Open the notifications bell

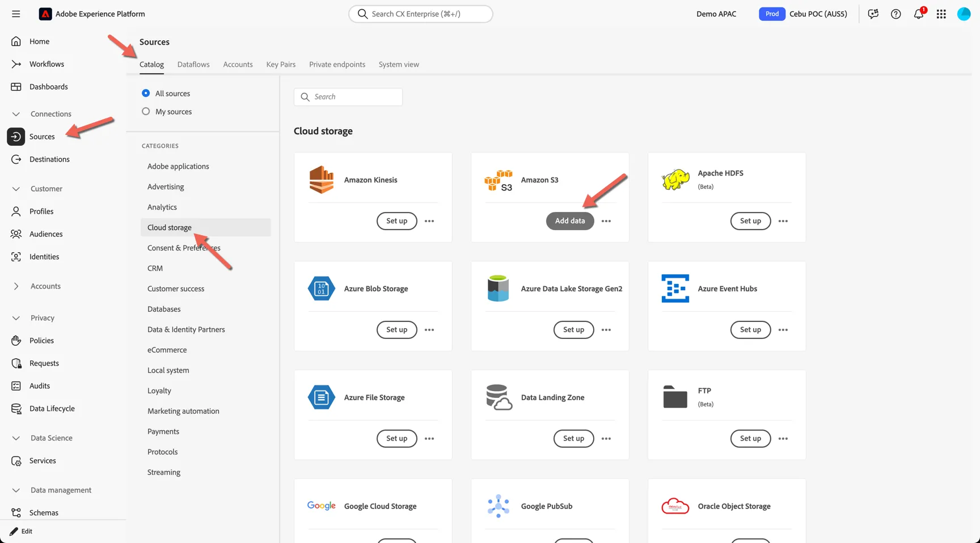(x=919, y=14)
